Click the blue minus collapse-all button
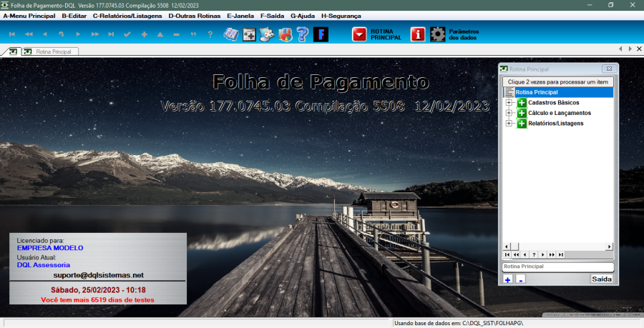 (x=520, y=279)
